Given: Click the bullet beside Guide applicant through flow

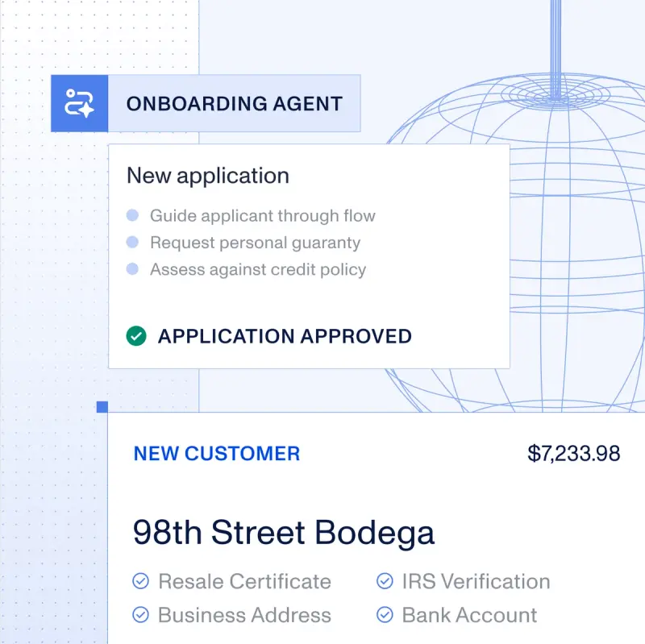Looking at the screenshot, I should coord(132,215).
